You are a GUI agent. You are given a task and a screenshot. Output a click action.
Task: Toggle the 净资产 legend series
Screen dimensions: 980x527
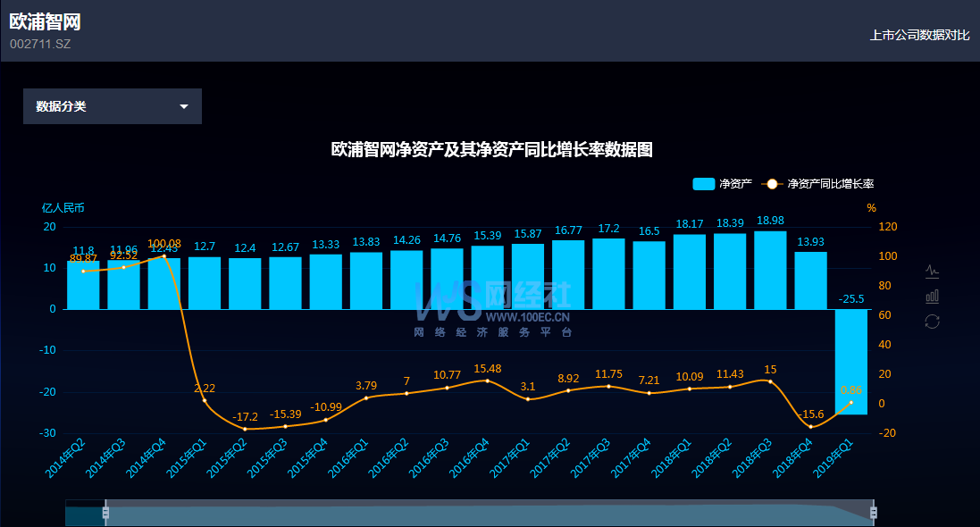tap(722, 184)
